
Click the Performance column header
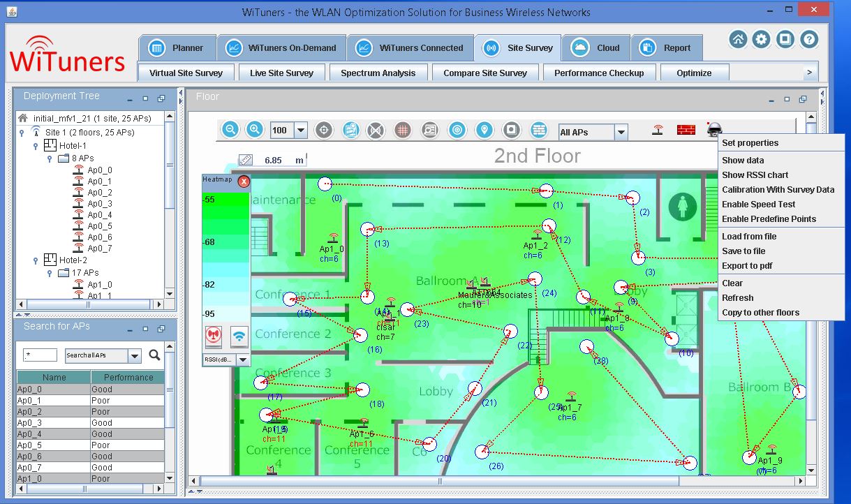[128, 377]
